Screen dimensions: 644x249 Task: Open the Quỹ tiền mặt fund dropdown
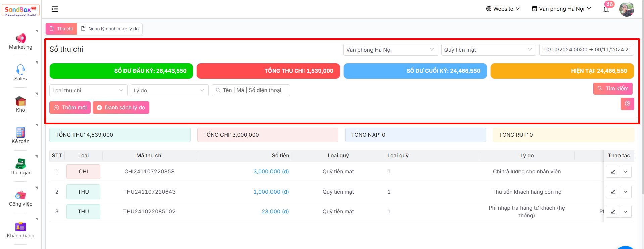[488, 50]
